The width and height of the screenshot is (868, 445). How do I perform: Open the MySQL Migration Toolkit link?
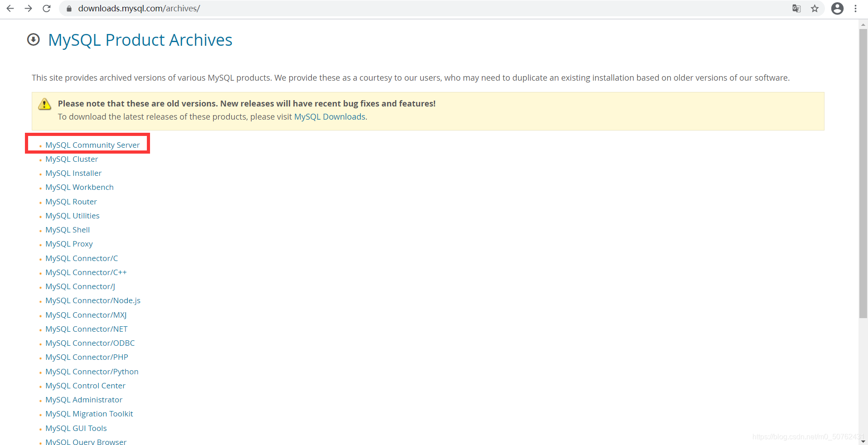(89, 414)
